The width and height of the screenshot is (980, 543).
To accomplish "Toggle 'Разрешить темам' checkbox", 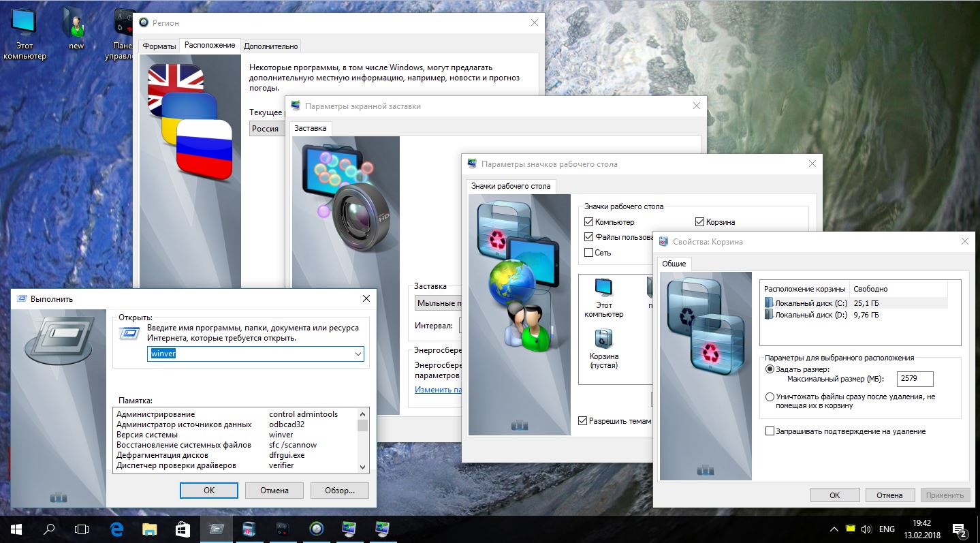I will pos(582,420).
